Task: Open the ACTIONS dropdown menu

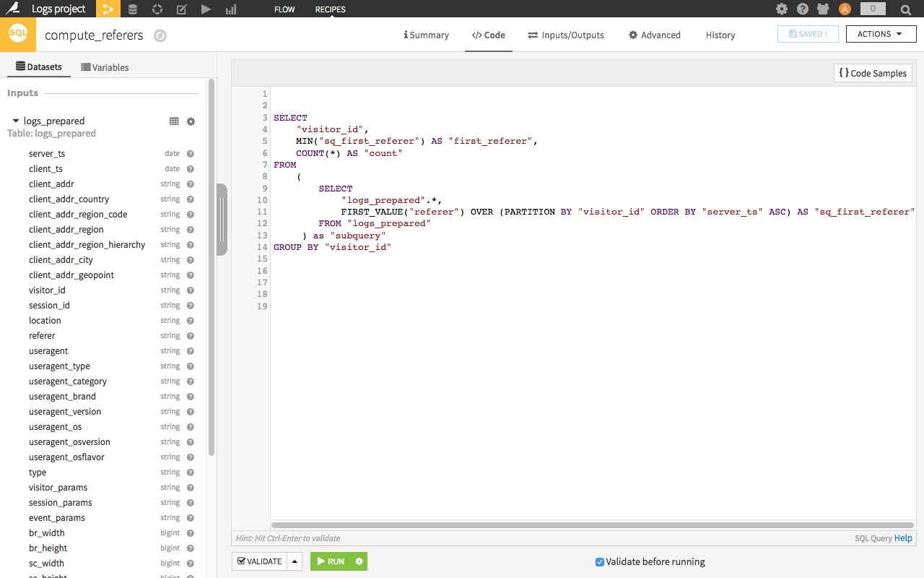Action: (881, 34)
